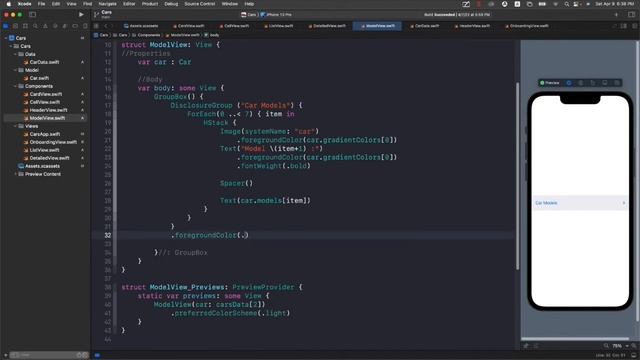Collapse the Cars project root
This screenshot has width=640, height=360.
[6, 38]
